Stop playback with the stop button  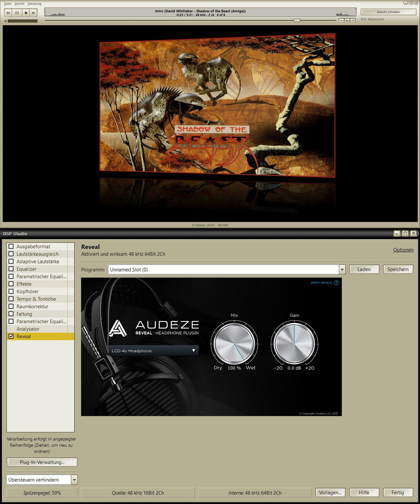click(x=26, y=13)
